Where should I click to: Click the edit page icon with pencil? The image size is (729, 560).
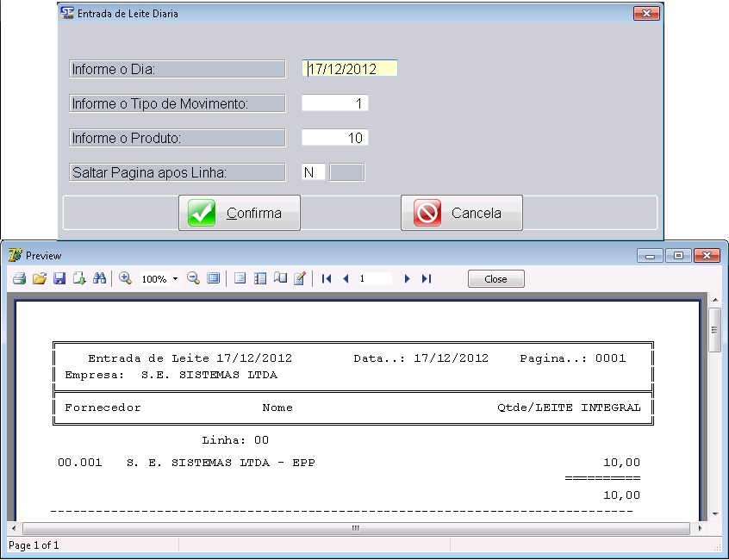300,279
